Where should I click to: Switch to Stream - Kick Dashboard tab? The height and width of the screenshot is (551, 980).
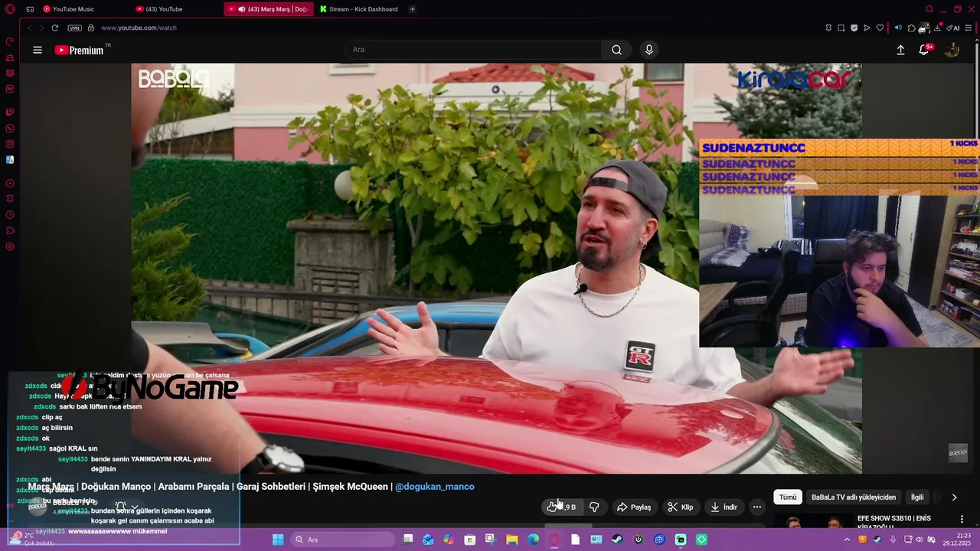(360, 9)
